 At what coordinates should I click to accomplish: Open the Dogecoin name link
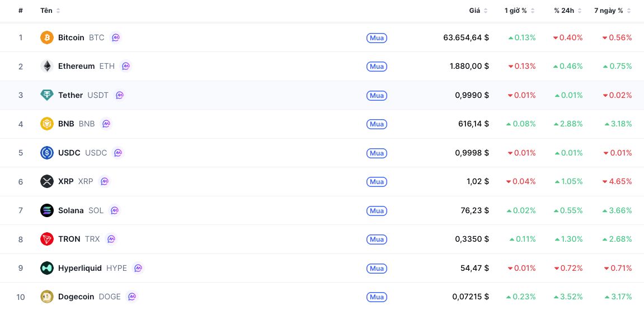click(x=77, y=297)
